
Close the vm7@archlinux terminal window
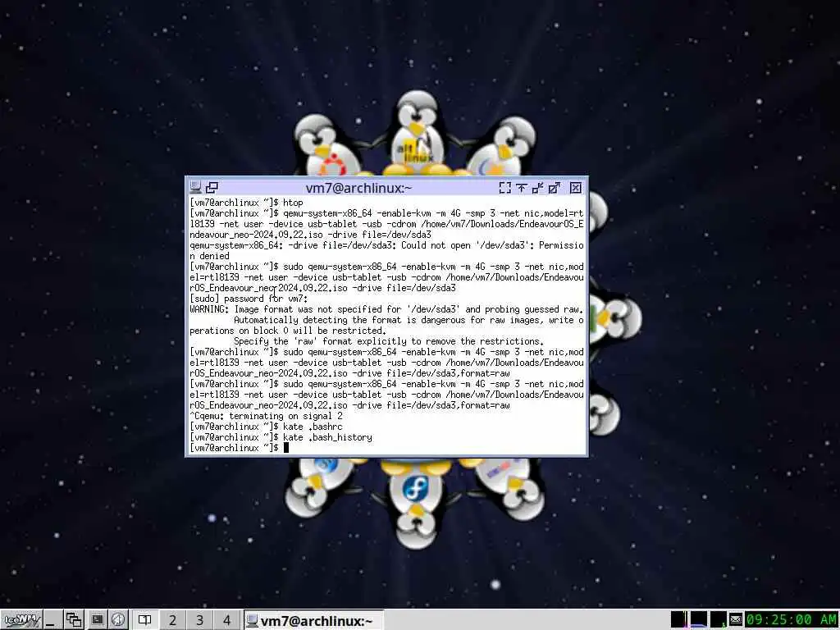tap(575, 188)
